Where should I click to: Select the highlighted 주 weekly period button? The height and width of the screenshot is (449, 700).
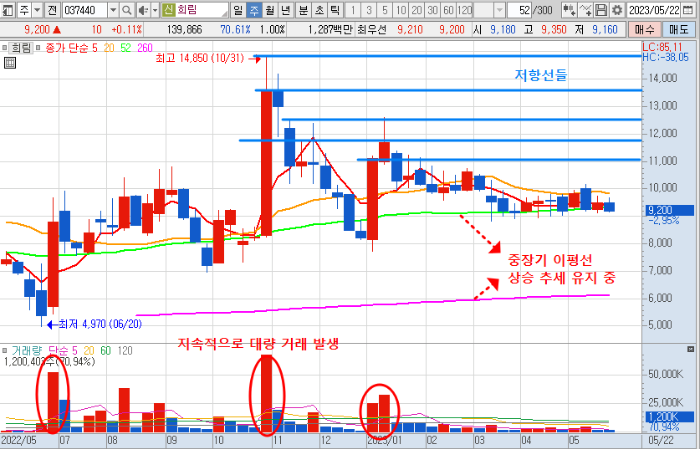point(254,10)
